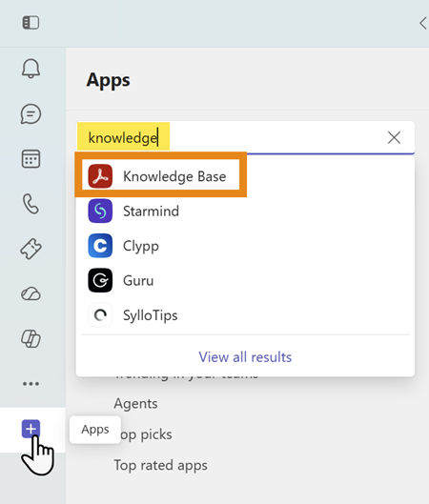This screenshot has width=429, height=504.
Task: Select SylloTips result
Action: pos(245,315)
